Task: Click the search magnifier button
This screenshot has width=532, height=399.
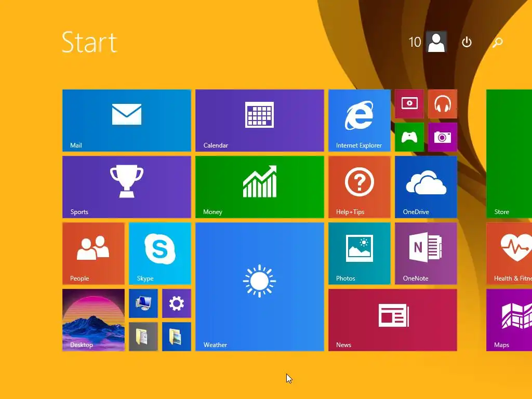Action: (497, 43)
